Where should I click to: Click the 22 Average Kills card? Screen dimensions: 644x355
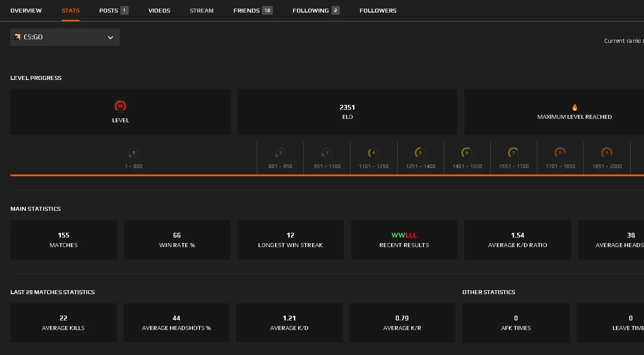pos(63,323)
